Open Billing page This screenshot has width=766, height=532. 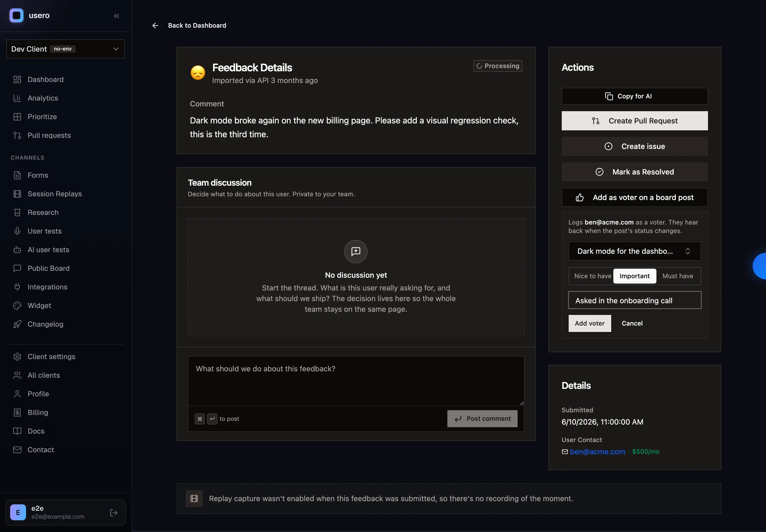[x=66, y=412]
